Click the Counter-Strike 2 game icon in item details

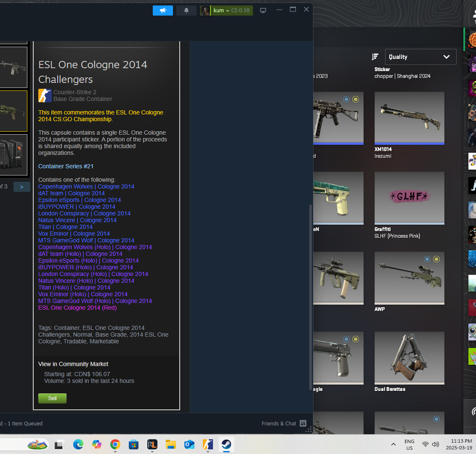(x=45, y=96)
